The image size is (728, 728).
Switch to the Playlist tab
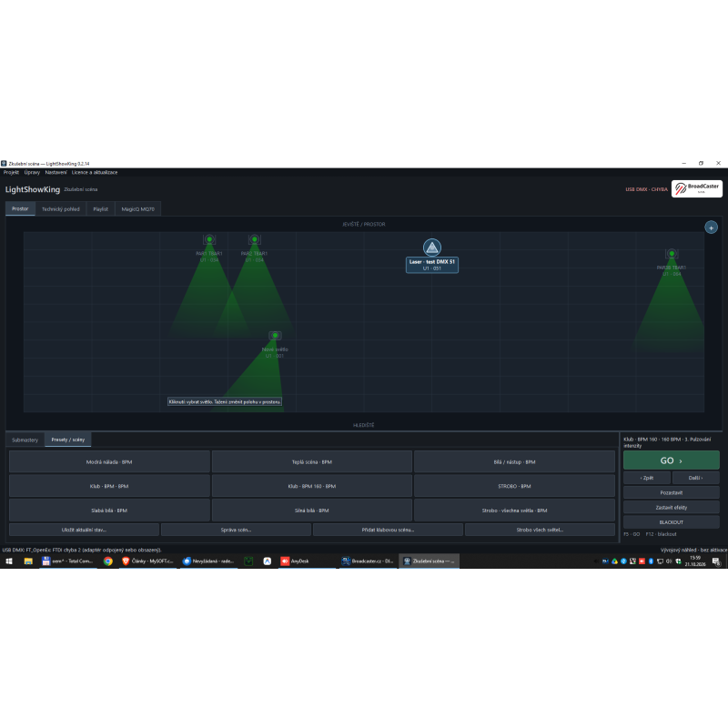click(101, 209)
